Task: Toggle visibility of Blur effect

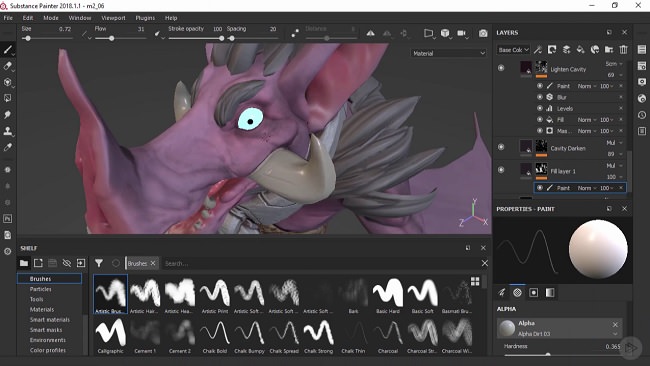Action: [x=540, y=97]
